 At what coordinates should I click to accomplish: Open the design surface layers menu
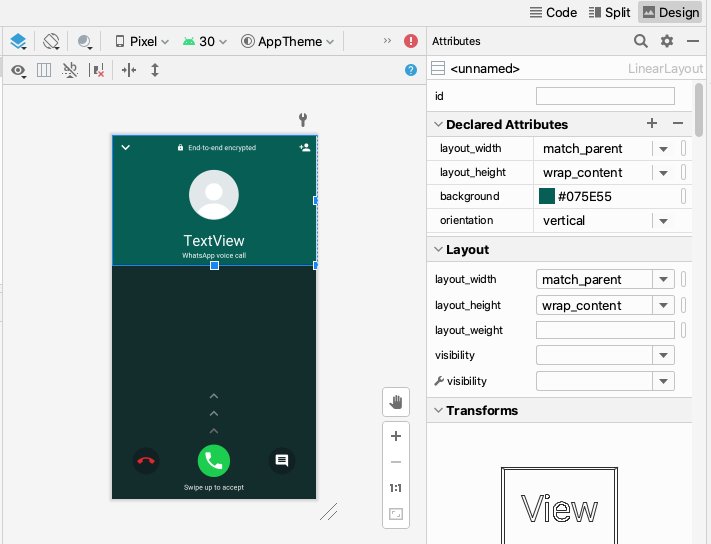[18, 42]
